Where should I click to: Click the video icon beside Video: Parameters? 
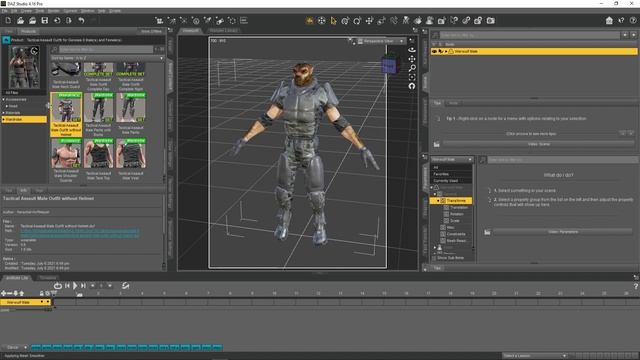pyautogui.click(x=487, y=232)
